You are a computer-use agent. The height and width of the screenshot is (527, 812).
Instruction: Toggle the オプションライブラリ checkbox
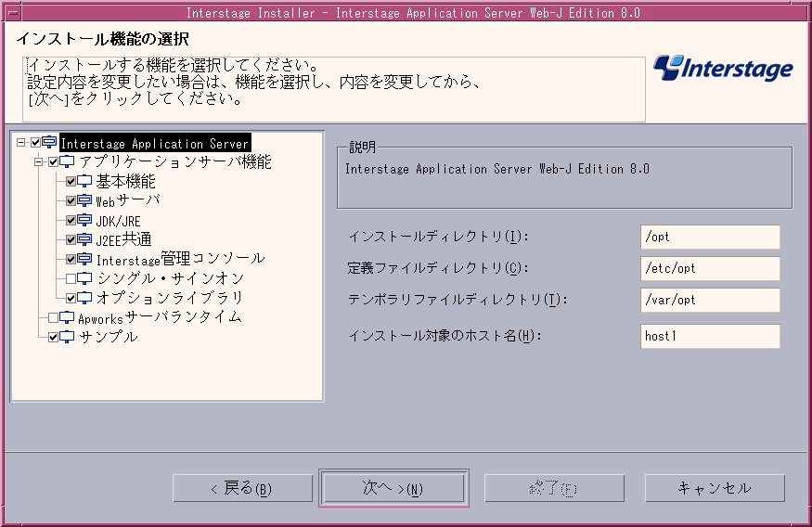coord(71,298)
